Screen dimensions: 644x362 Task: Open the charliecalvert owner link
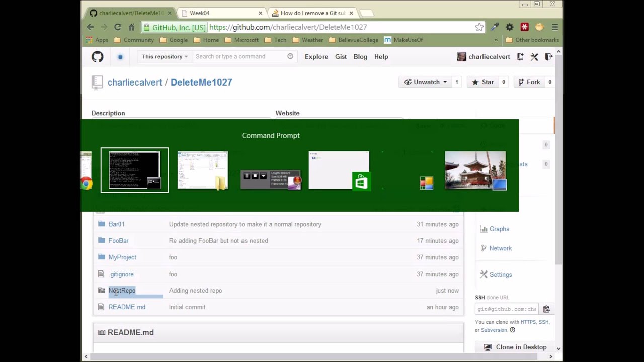[135, 82]
